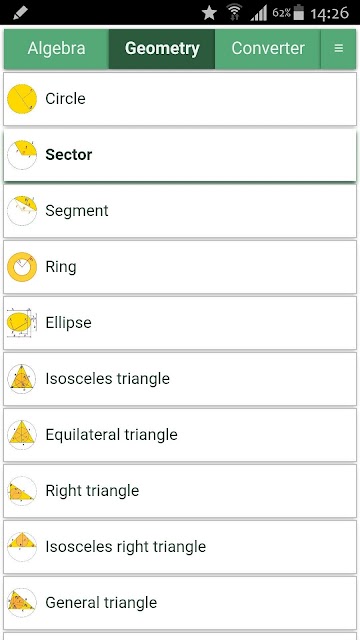Open the Circle formulas entry
The width and height of the screenshot is (360, 640).
tap(180, 99)
